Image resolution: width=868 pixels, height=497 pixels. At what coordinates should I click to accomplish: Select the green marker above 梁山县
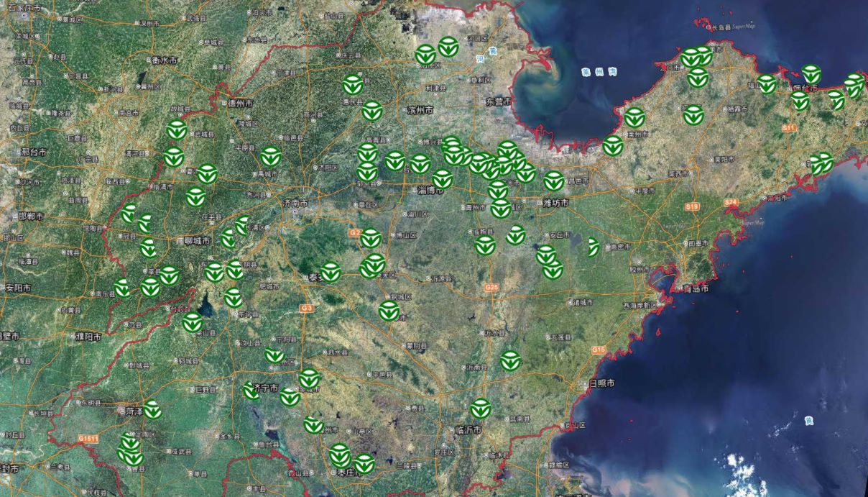[x=192, y=322]
